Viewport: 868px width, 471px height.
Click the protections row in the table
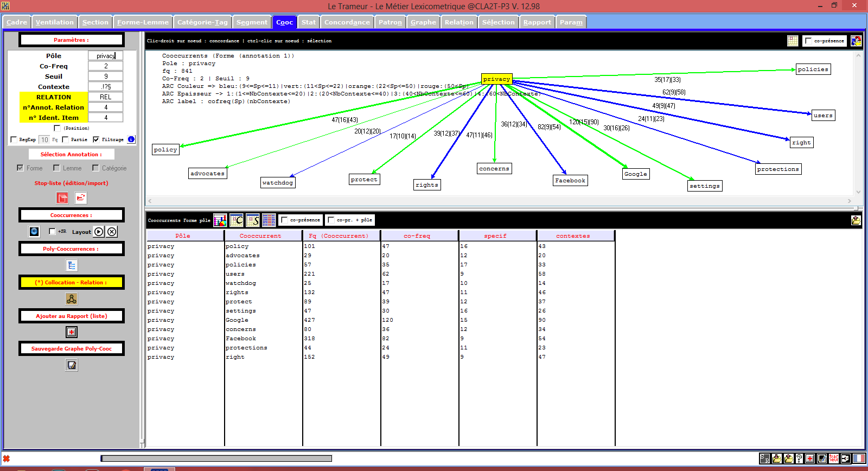tap(380, 348)
